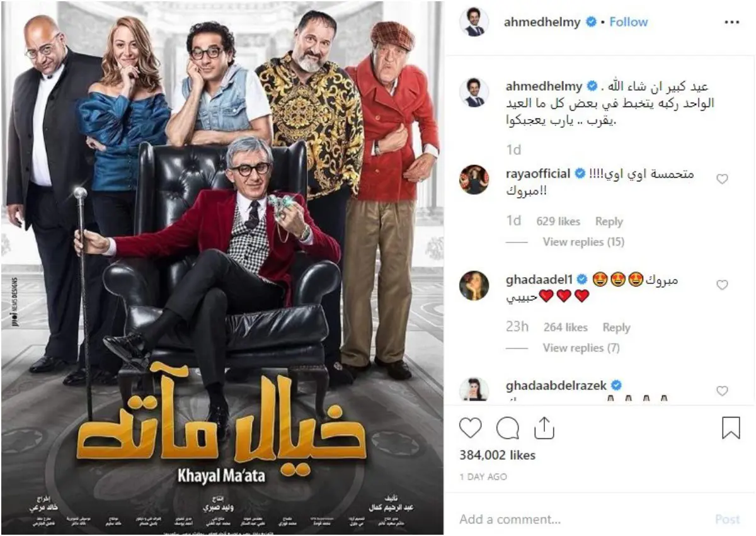Open ahmedhelmy header profile picture
The image size is (756, 536).
474,22
